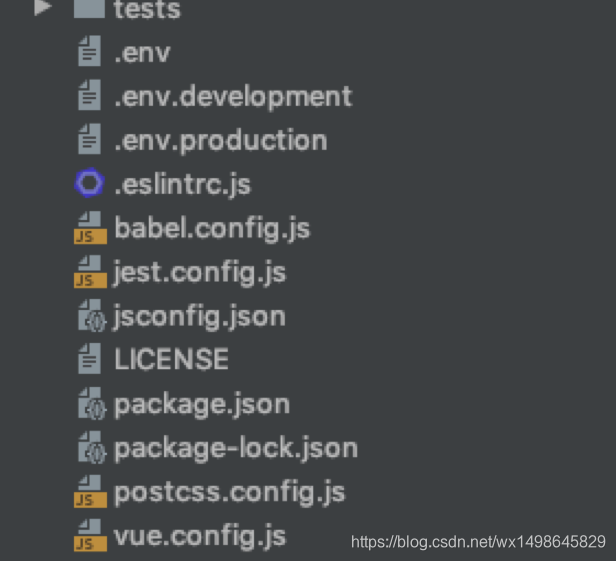Screen dimensions: 616x561
Task: Select package-lock.json in the tree
Action: pos(236,448)
